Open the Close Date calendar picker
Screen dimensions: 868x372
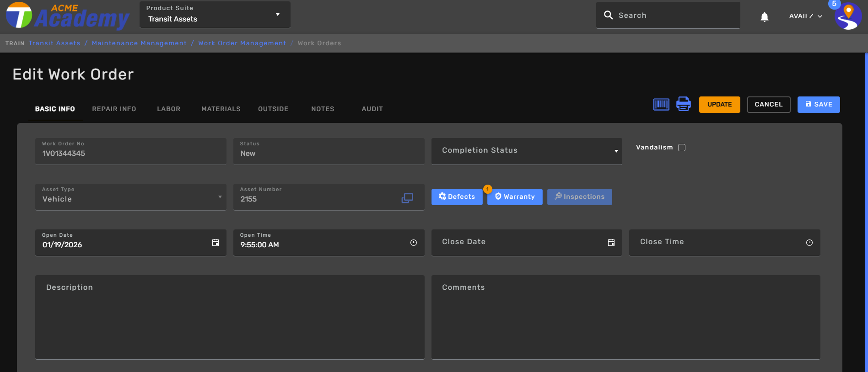click(611, 243)
